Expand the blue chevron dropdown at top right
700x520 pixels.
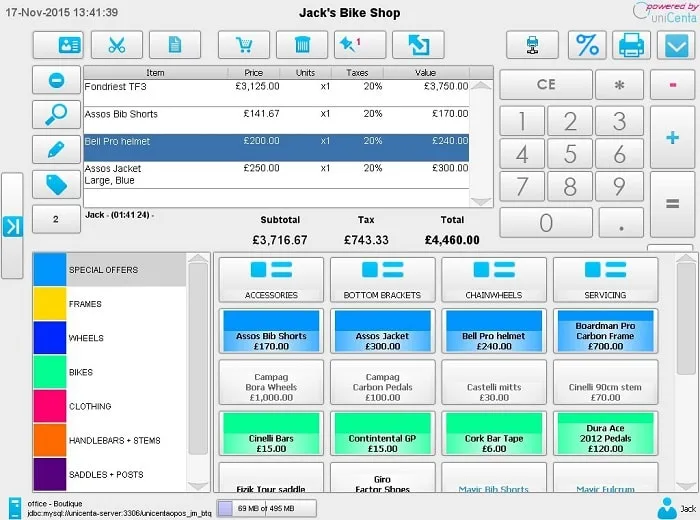(676, 45)
